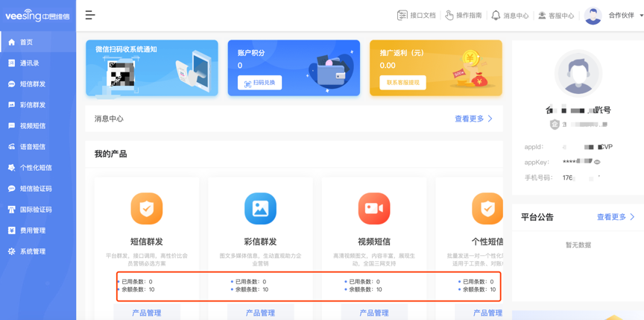
Task: Click the 短信群发 sidebar chat icon
Action: coord(11,84)
